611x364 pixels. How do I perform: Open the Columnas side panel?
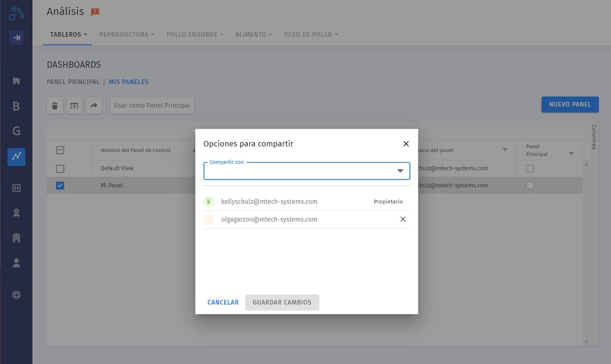click(x=594, y=137)
